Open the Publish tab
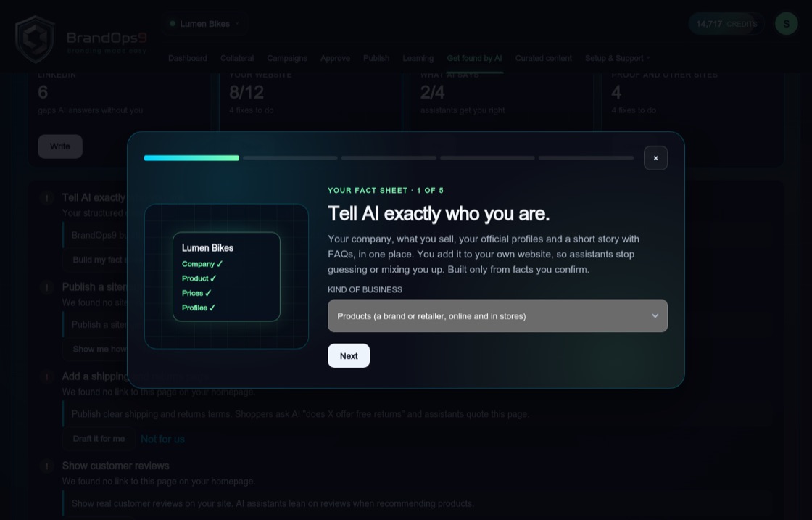This screenshot has width=812, height=520. coord(376,58)
